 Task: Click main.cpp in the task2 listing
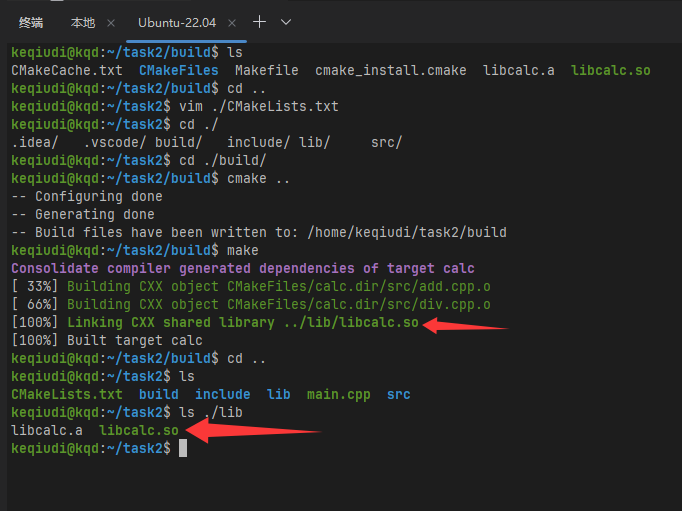(338, 395)
